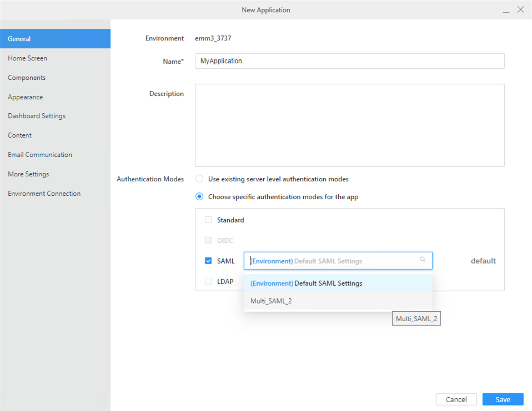Close the New Application dialog

[x=521, y=9]
